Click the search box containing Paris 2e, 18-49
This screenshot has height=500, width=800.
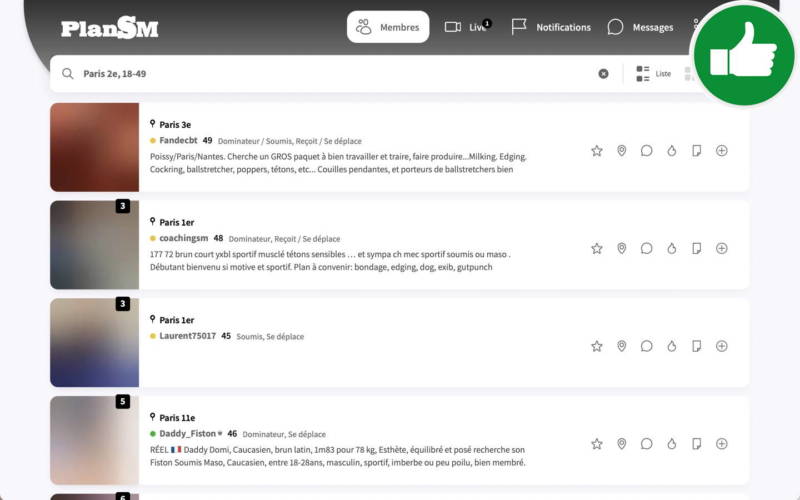click(x=330, y=74)
